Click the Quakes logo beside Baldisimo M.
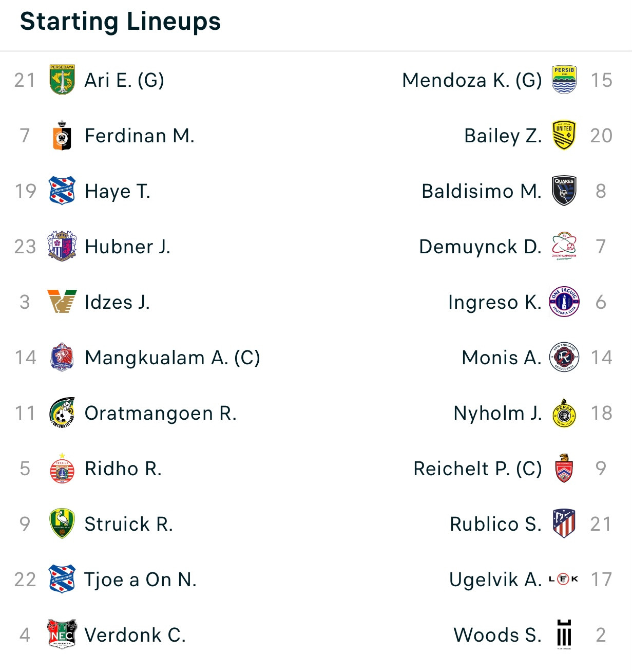This screenshot has width=632, height=672. [x=564, y=191]
